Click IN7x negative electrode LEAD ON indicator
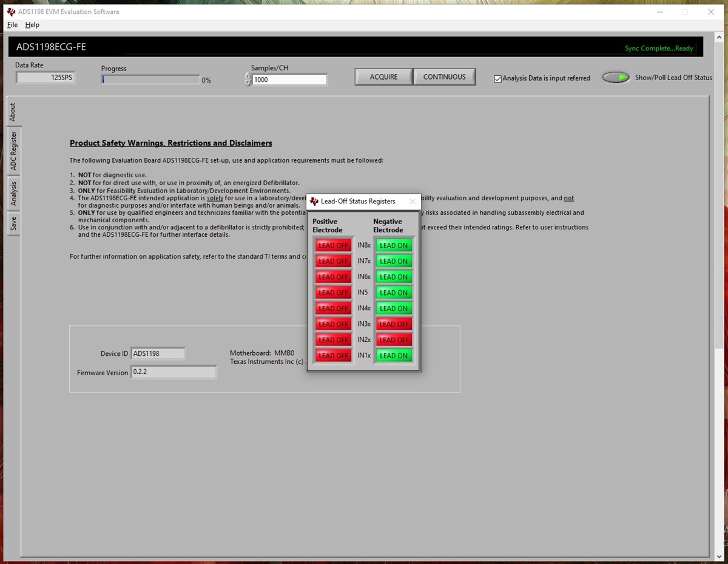The height and width of the screenshot is (564, 728). pos(394,261)
